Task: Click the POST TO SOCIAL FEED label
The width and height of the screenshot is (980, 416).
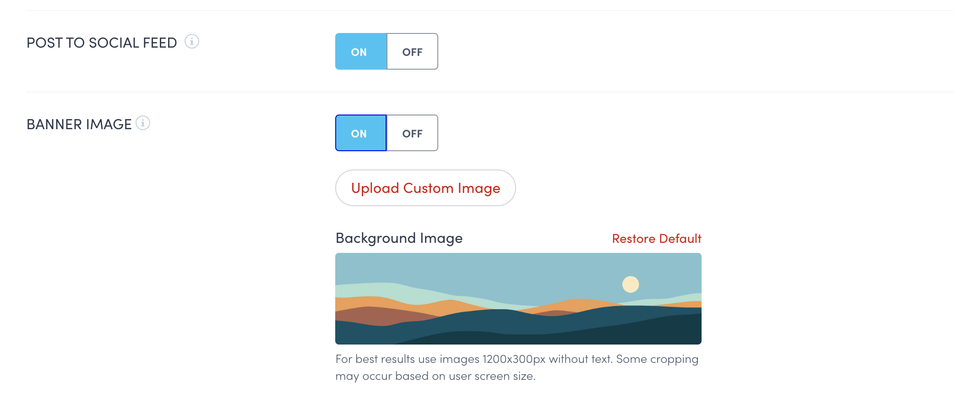Action: [102, 43]
